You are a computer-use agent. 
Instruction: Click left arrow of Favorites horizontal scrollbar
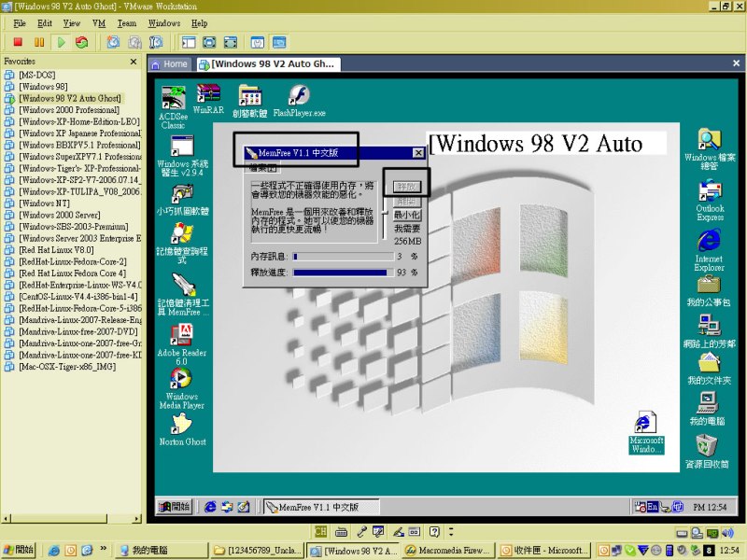[7, 519]
